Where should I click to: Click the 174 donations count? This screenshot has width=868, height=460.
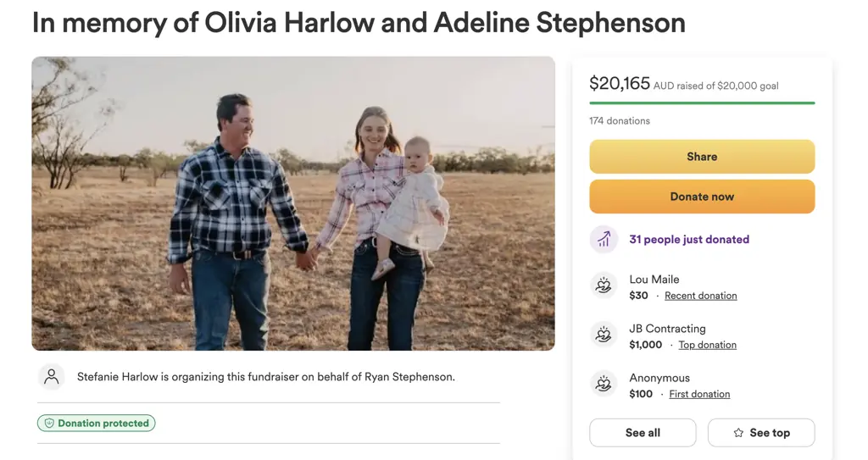(x=620, y=121)
